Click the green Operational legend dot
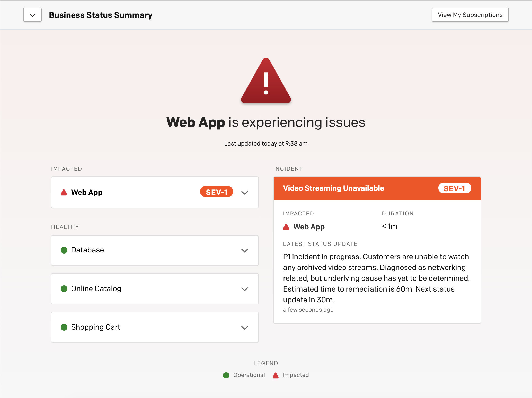 pos(226,375)
